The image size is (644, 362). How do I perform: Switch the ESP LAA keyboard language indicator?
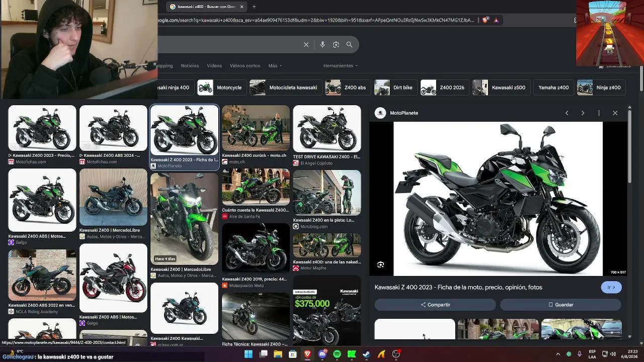tap(593, 354)
